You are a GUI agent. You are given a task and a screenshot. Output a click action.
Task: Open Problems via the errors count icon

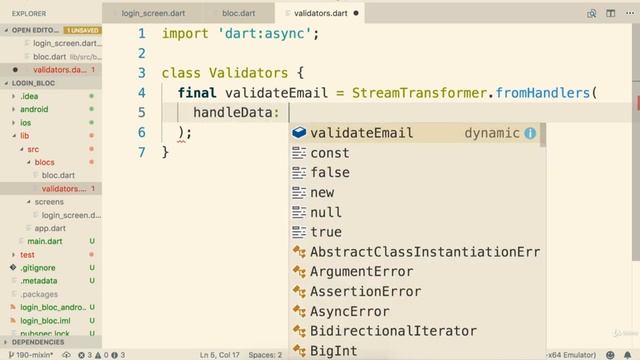pos(84,355)
